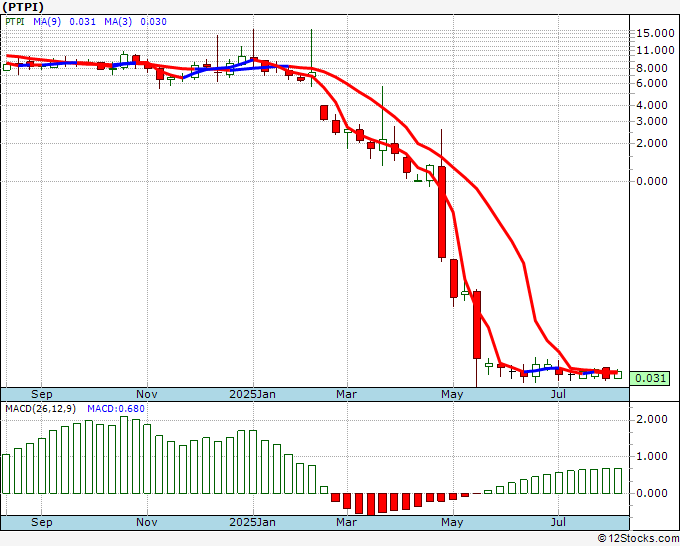This screenshot has height=546, width=680.
Task: Click the PTPI legend label
Action: click(x=14, y=21)
